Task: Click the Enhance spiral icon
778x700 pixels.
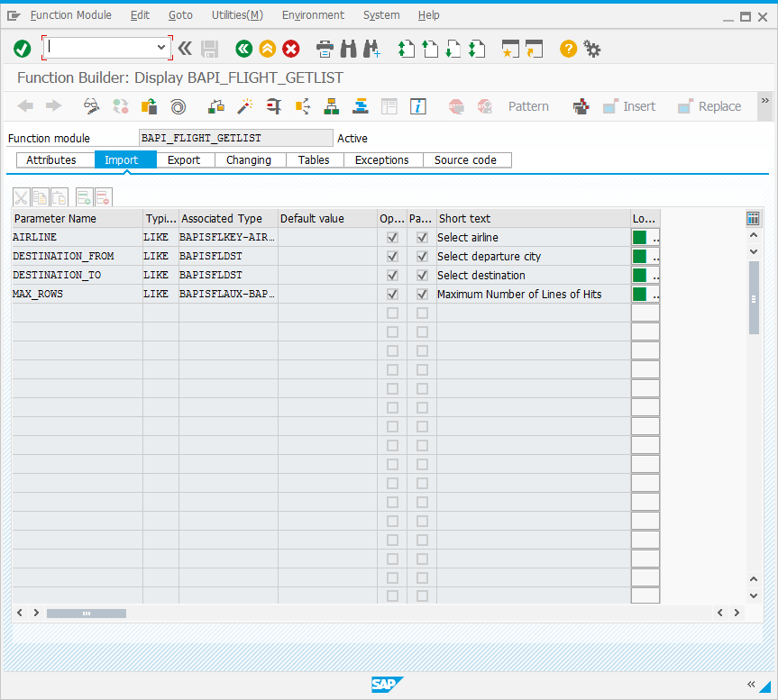Action: (178, 106)
